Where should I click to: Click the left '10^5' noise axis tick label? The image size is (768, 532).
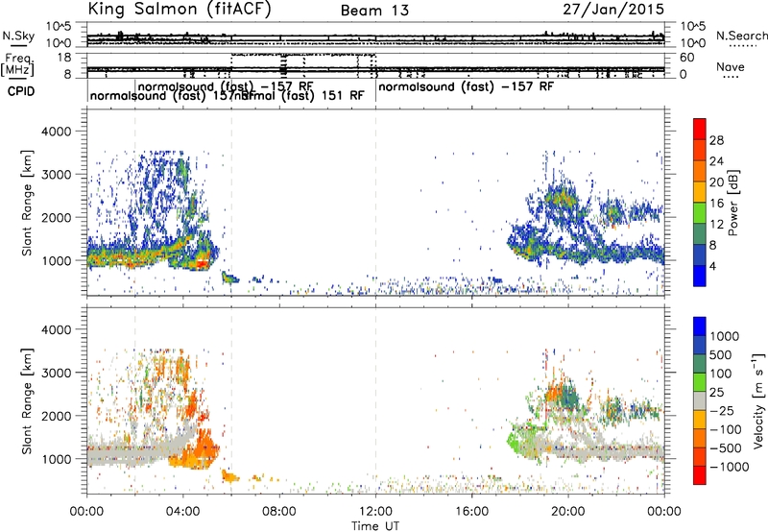(x=59, y=27)
